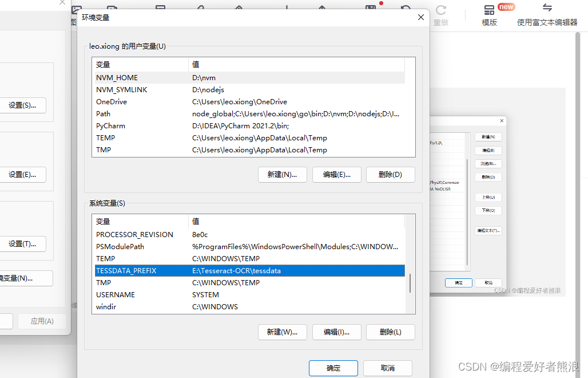This screenshot has height=378, width=588.
Task: Click 变量 column header in user variables list
Action: coord(141,65)
